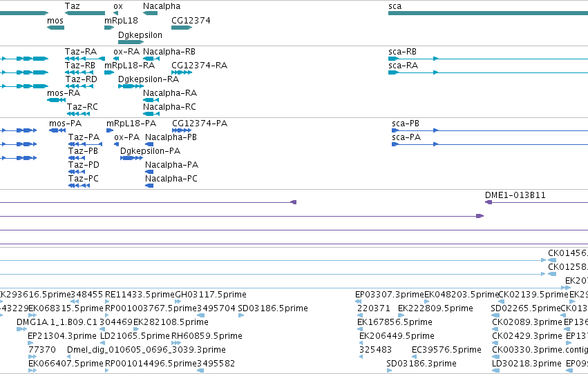Viewport: 588px width, 374px height.
Task: Select the Taz-RD transcript
Action: click(x=79, y=86)
